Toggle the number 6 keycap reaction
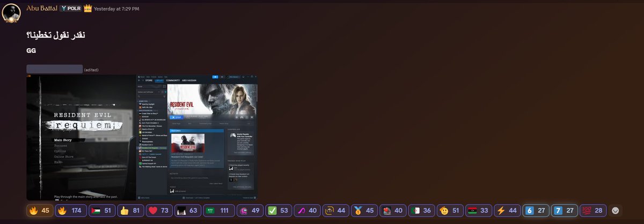Image resolution: width=644 pixels, height=224 pixels. [536, 211]
